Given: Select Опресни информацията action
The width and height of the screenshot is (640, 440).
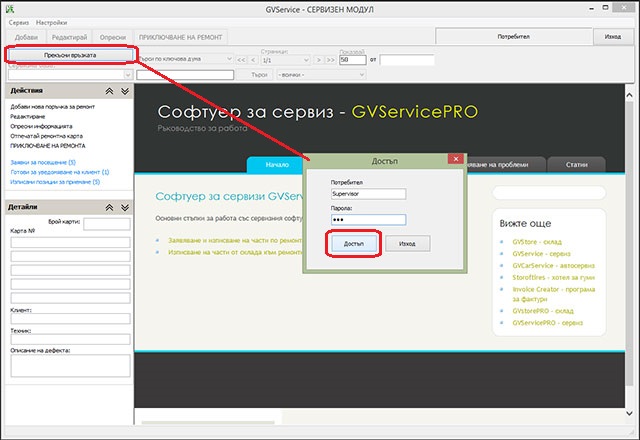Looking at the screenshot, I should (x=41, y=127).
